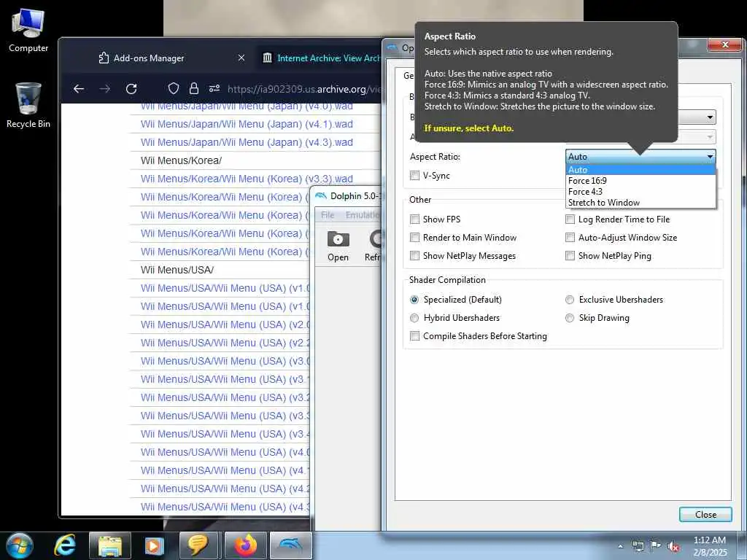Open Windows Media Player on taskbar

tap(154, 545)
